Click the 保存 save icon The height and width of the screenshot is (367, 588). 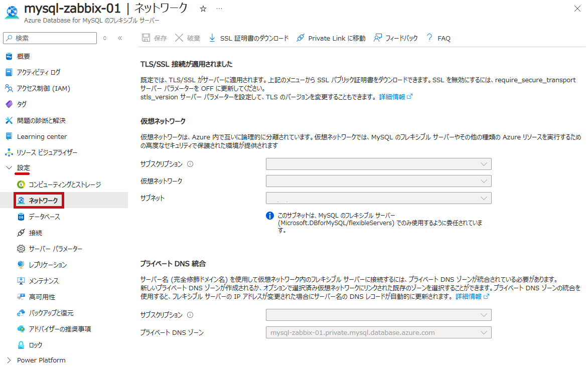146,38
